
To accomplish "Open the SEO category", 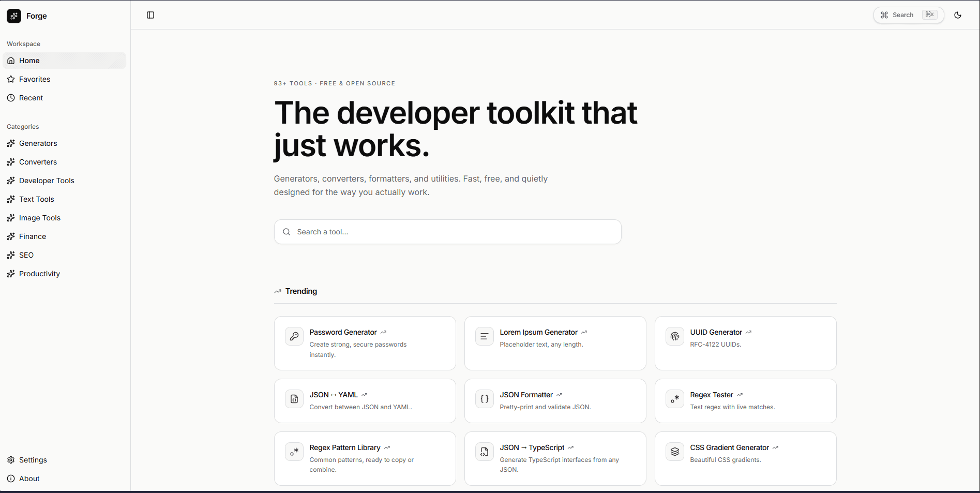I will (x=65, y=255).
